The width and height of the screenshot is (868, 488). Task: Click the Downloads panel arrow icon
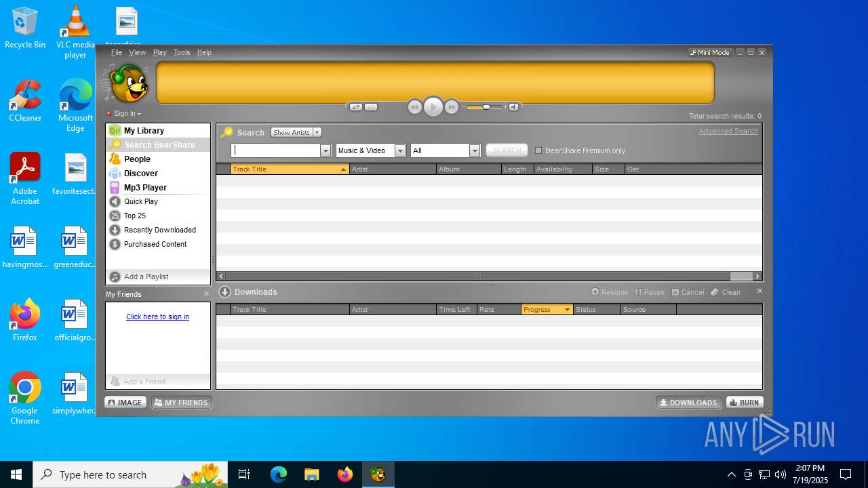point(225,292)
